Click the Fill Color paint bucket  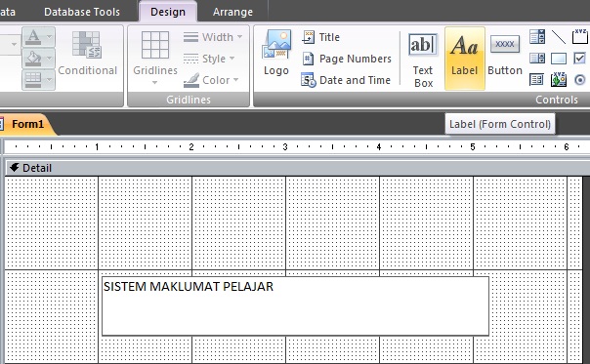point(33,59)
